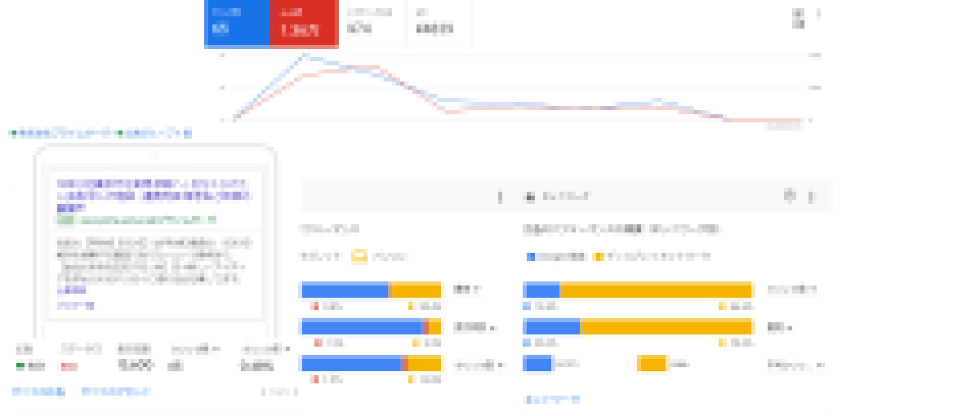Open the chart adjust icon above the chart
980x416 pixels.
click(x=798, y=19)
